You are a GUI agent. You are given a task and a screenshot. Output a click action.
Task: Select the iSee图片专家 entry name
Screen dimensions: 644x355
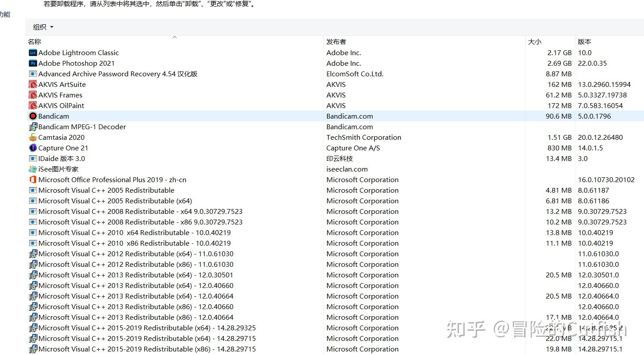(58, 169)
